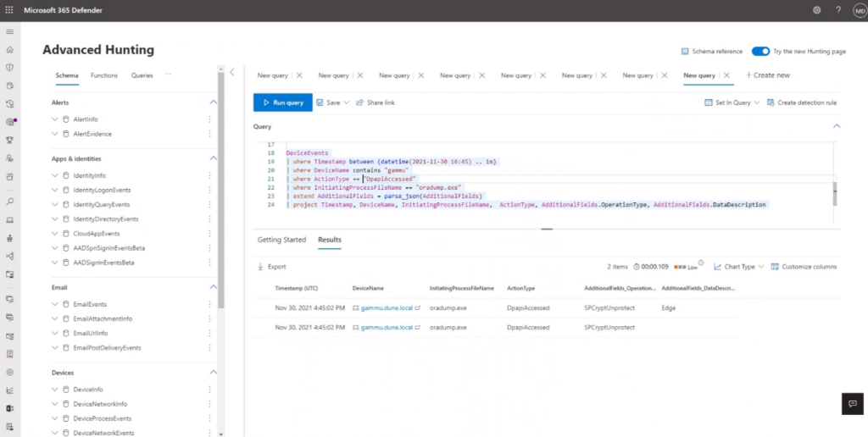Switch to the Functions tab
Screen dimensions: 868x437
[x=104, y=75]
